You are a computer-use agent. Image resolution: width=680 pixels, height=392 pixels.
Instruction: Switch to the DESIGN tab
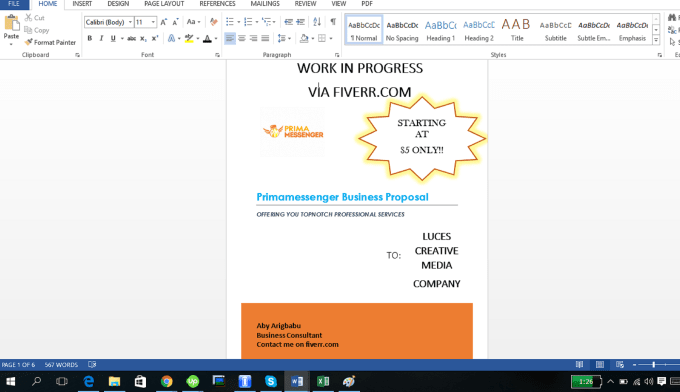[118, 4]
